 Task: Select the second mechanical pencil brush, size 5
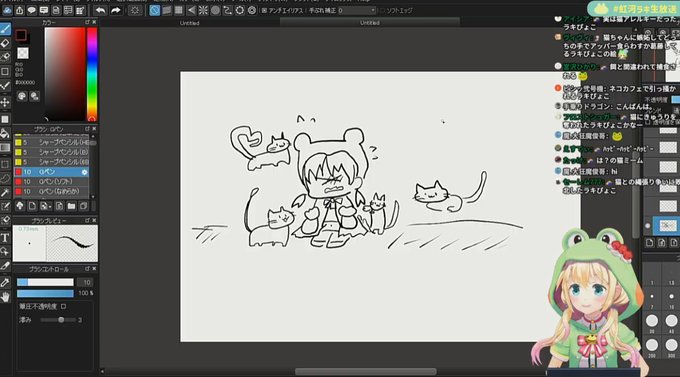coord(52,152)
